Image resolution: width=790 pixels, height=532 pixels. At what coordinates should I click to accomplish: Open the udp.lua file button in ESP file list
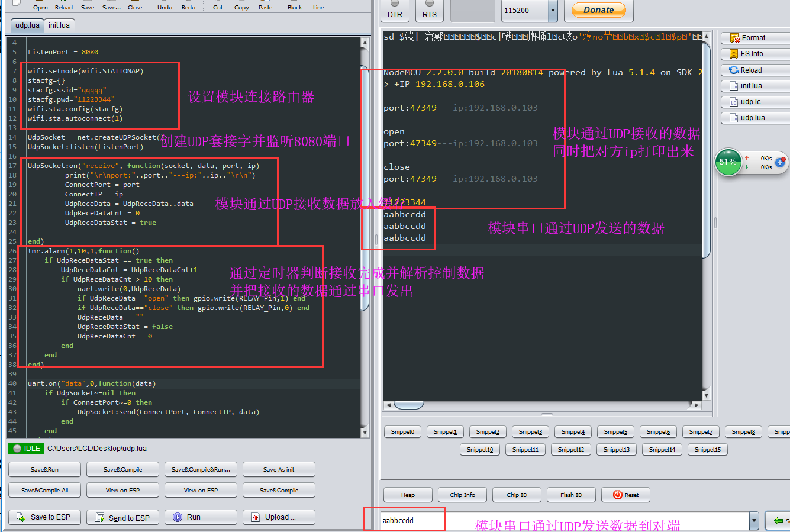point(755,118)
